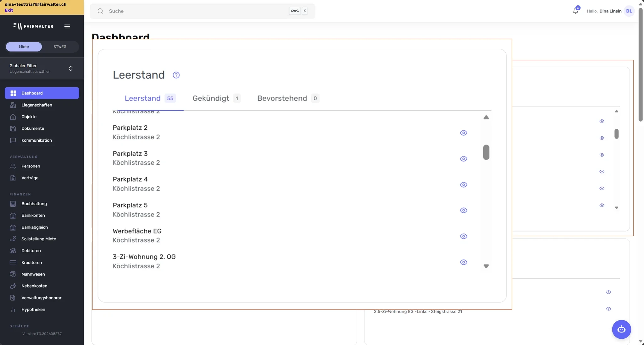Open Objekte in sidebar

42,117
